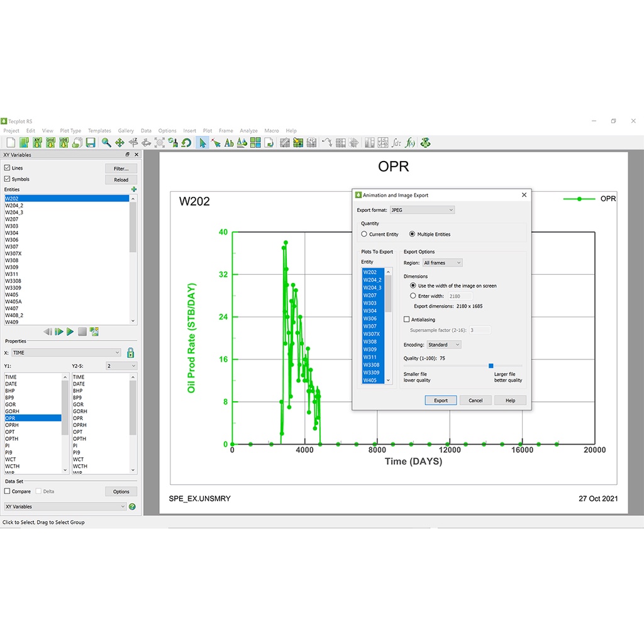Enable the Compare checkbox
This screenshot has height=644, width=644.
pyautogui.click(x=7, y=491)
